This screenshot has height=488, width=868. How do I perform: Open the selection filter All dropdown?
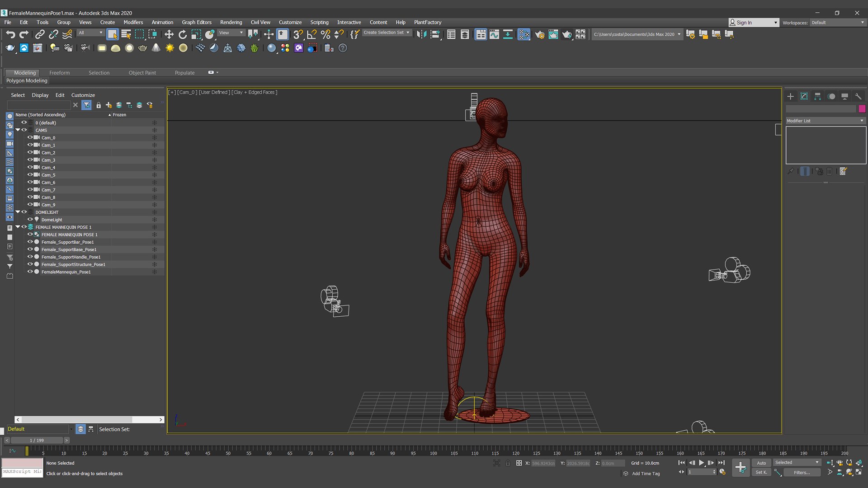coord(90,33)
